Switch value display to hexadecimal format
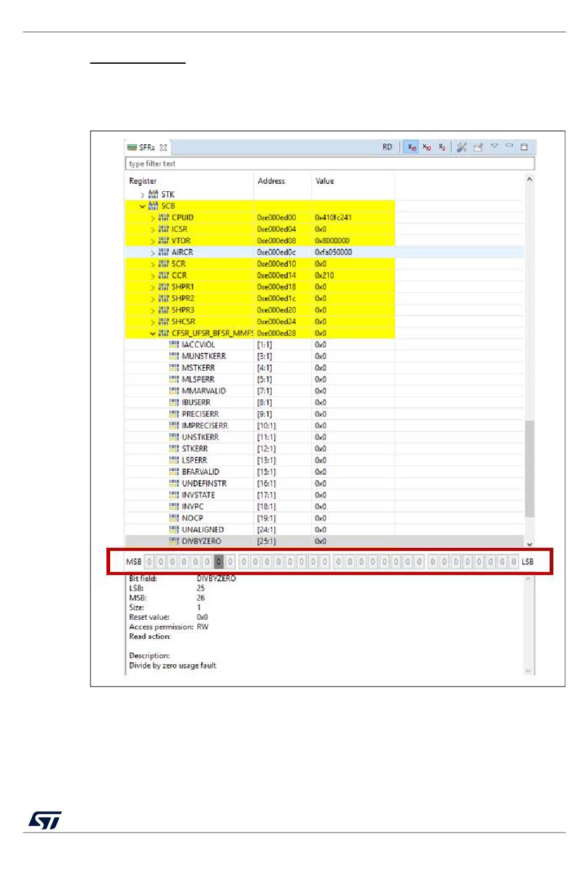This screenshot has height=879, width=588. click(412, 147)
